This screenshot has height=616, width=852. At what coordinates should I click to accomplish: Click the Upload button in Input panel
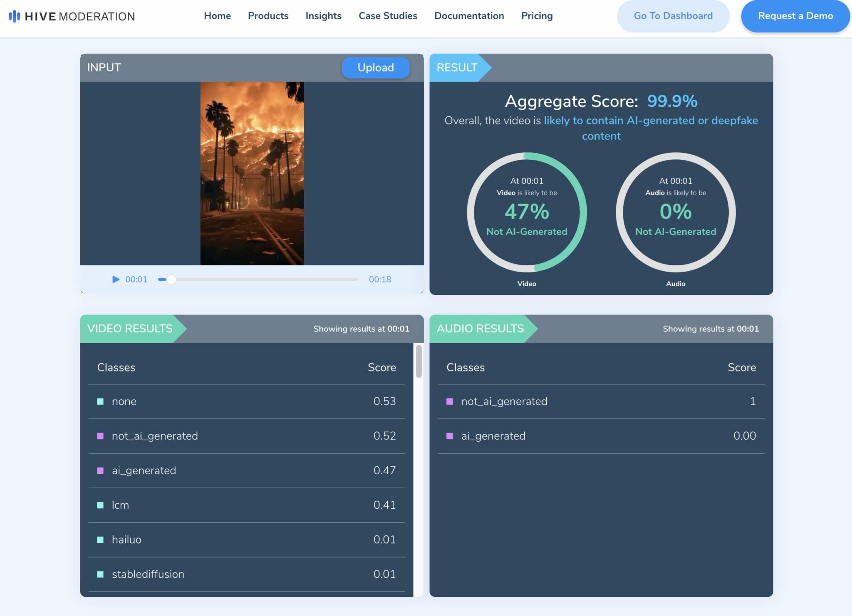click(x=375, y=67)
